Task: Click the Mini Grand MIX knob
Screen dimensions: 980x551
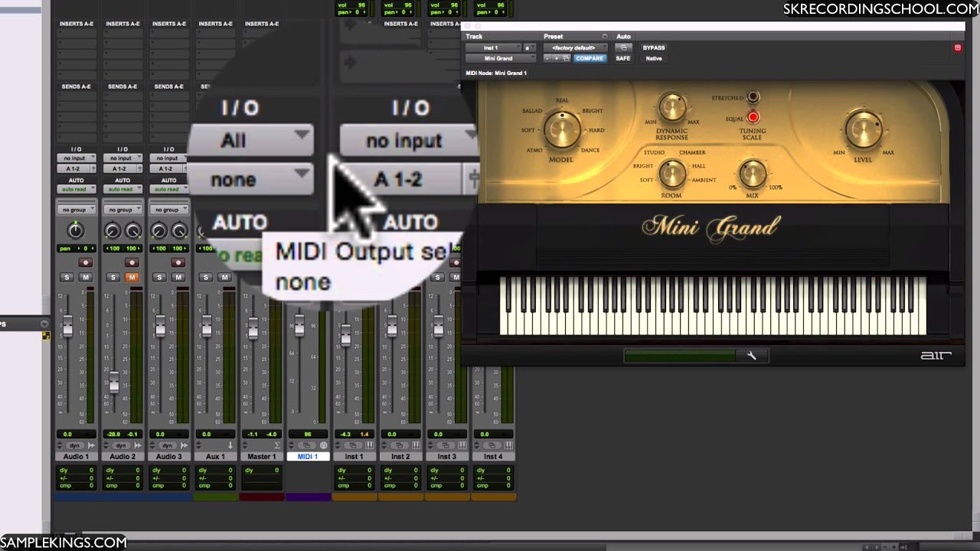Action: click(x=753, y=174)
